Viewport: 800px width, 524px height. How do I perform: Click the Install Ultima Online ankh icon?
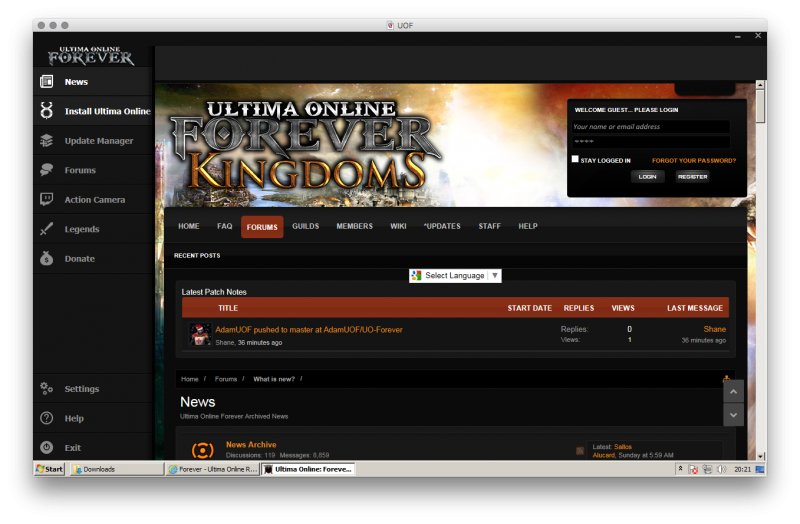pos(46,111)
